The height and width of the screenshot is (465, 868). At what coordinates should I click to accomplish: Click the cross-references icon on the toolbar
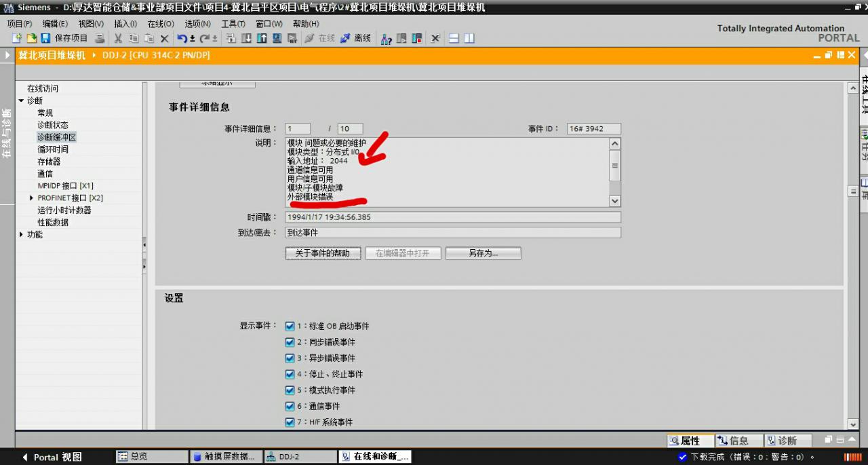(x=384, y=39)
